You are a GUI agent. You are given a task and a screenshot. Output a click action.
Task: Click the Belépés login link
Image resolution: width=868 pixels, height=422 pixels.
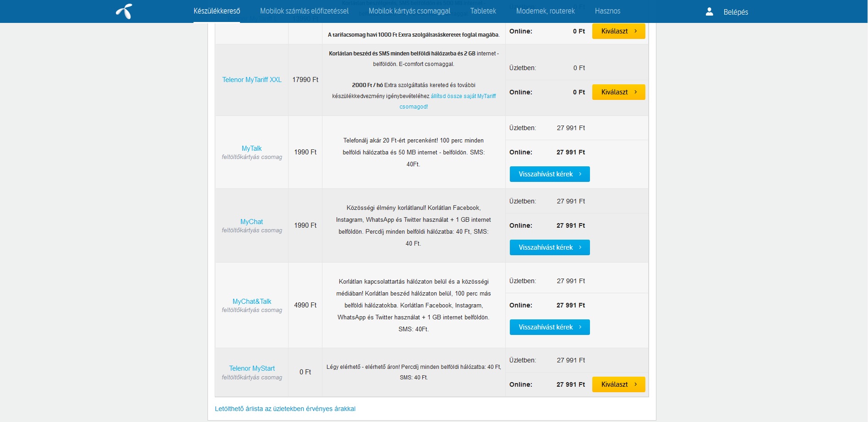click(x=736, y=12)
